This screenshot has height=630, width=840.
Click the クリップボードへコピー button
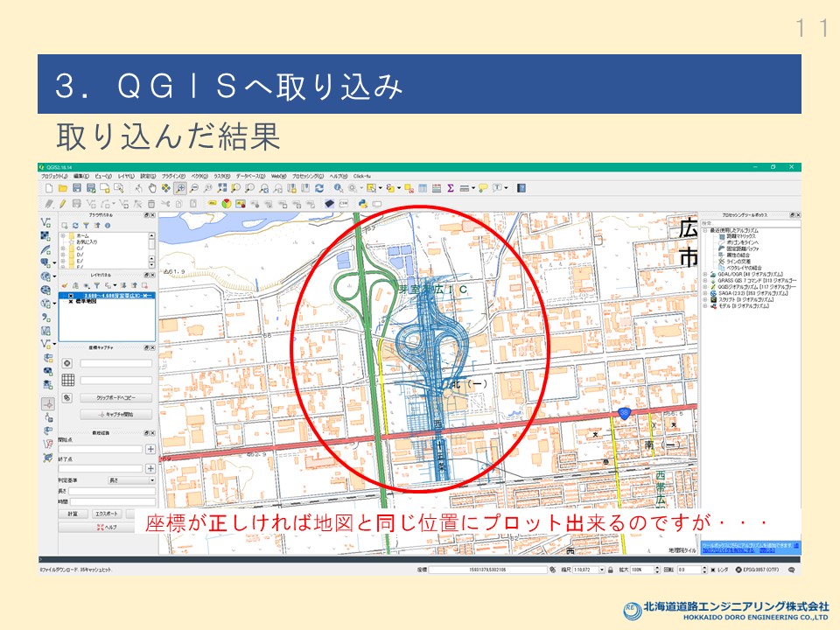(x=117, y=397)
